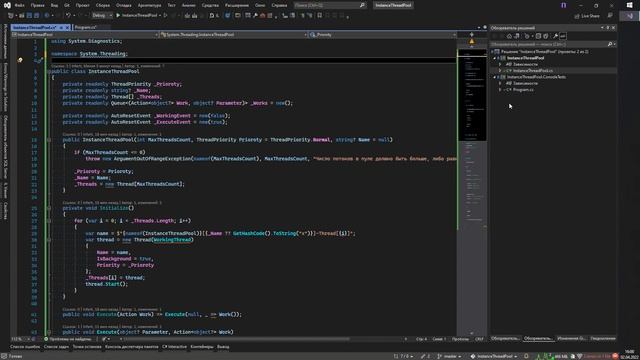Open the Список задач tab

tap(56, 347)
